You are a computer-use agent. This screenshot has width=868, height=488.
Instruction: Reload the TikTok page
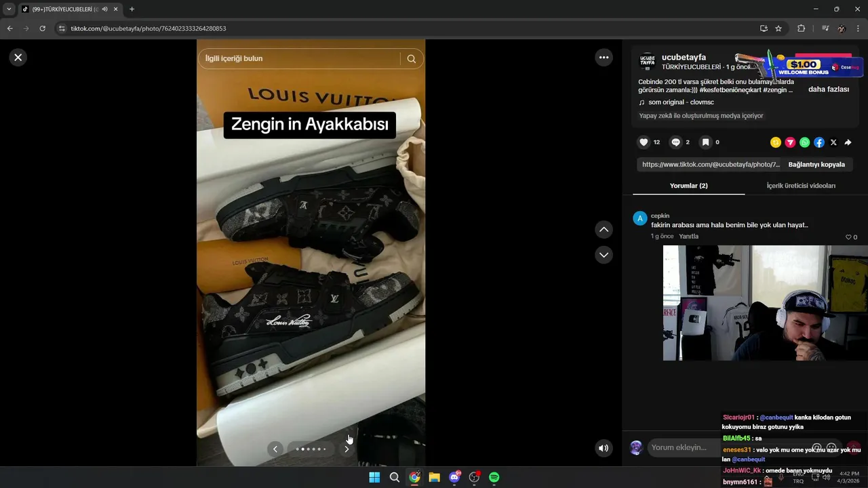coord(42,28)
